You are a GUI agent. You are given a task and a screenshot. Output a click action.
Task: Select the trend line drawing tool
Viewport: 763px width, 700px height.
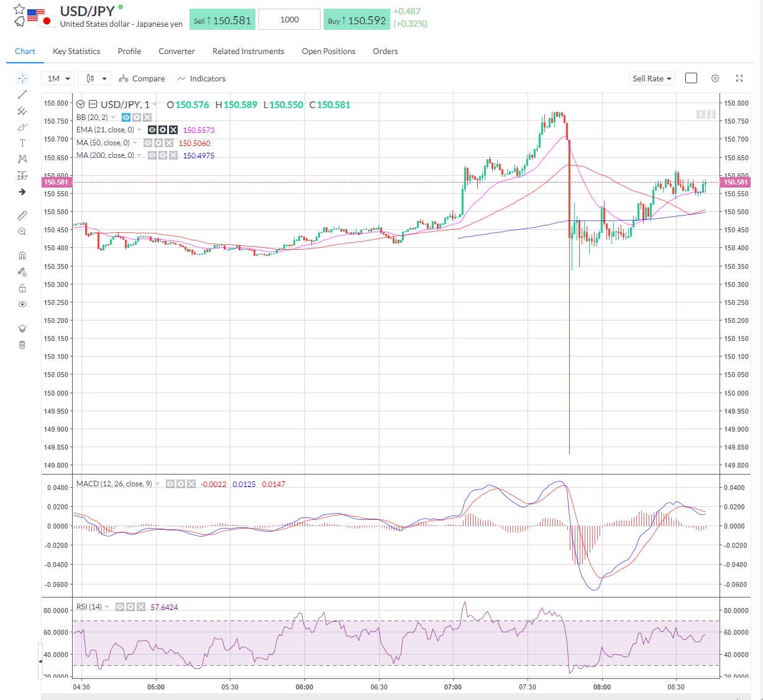[x=22, y=94]
